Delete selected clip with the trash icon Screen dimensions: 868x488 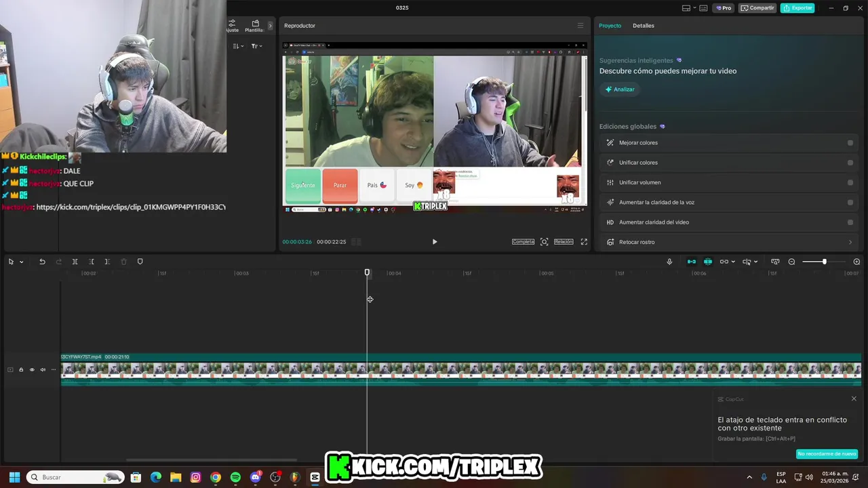[123, 262]
